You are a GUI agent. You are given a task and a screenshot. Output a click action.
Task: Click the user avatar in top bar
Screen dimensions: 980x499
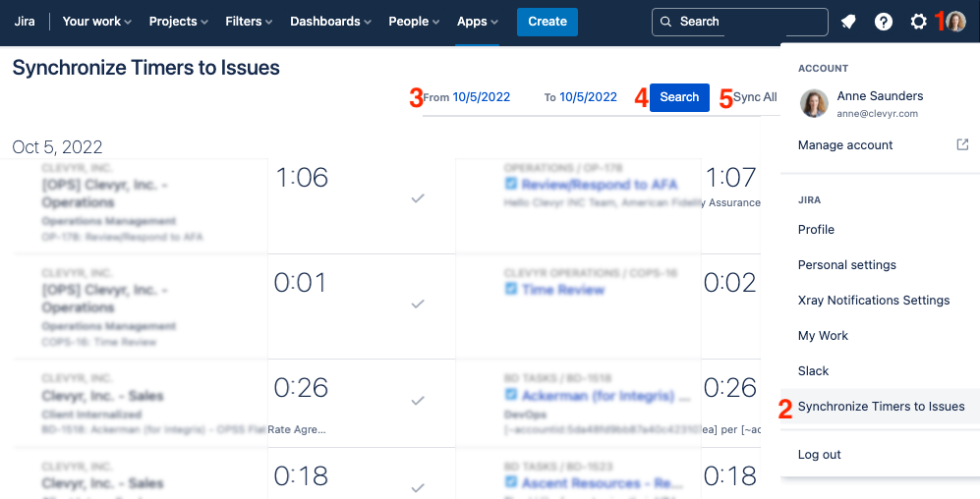click(955, 22)
